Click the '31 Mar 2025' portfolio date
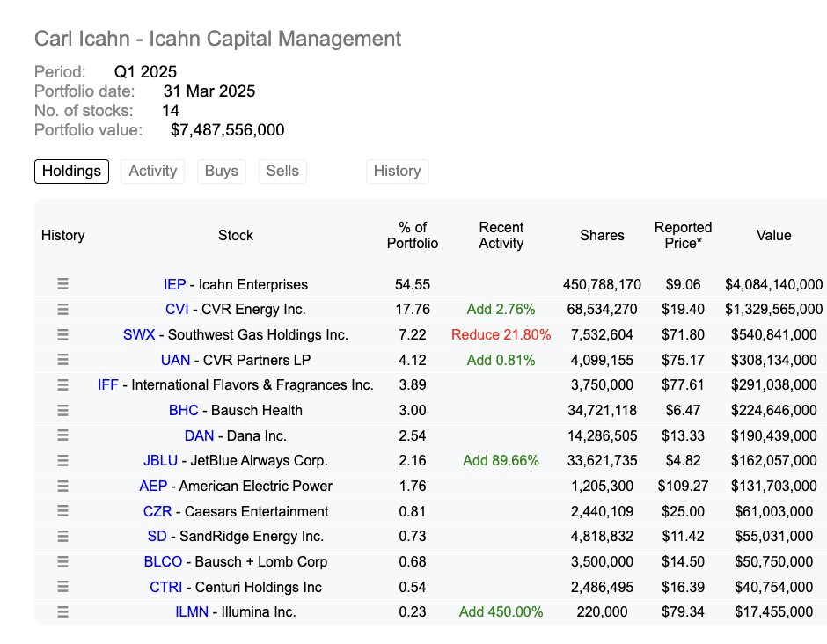 [x=209, y=91]
